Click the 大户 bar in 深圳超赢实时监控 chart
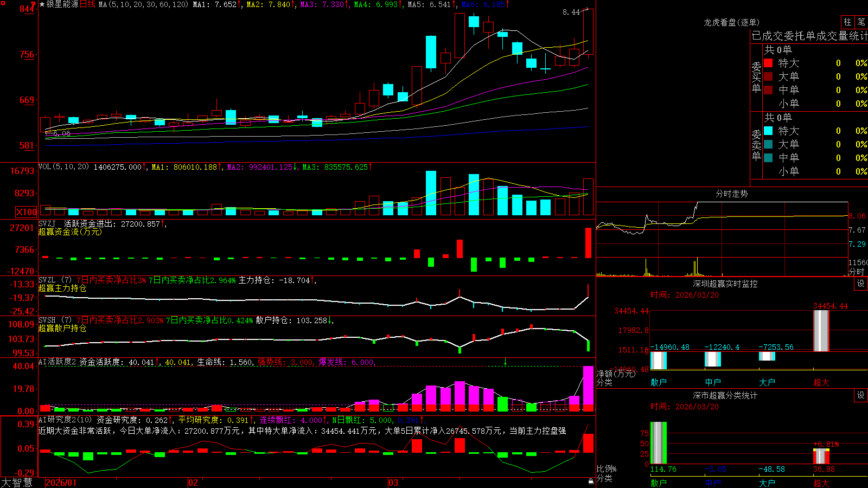This screenshot has height=488, width=868. pos(767,356)
